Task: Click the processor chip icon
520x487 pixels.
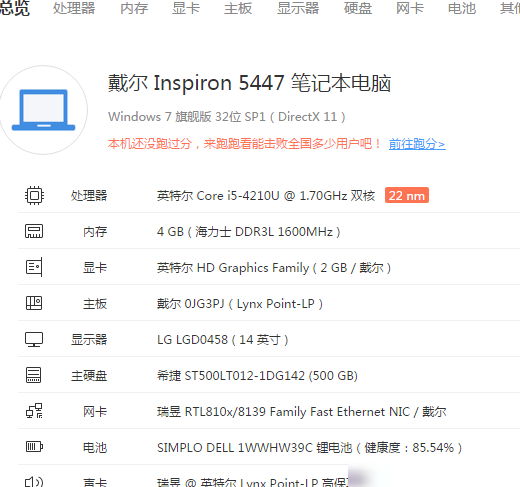Action: (34, 195)
